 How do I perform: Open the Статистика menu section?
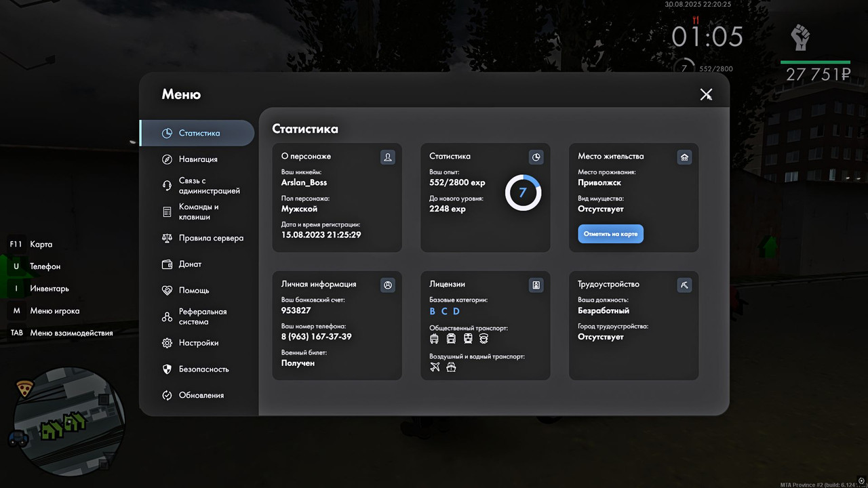197,133
